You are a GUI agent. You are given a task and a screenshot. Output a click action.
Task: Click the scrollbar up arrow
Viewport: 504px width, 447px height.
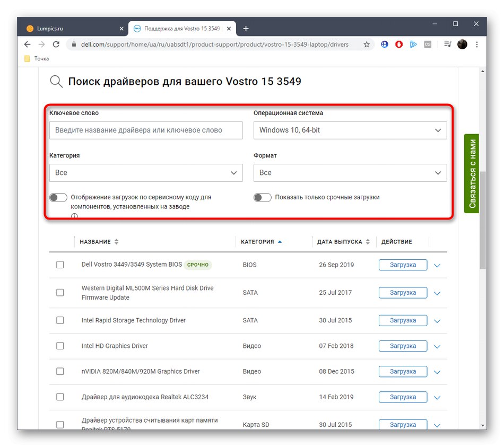(482, 71)
